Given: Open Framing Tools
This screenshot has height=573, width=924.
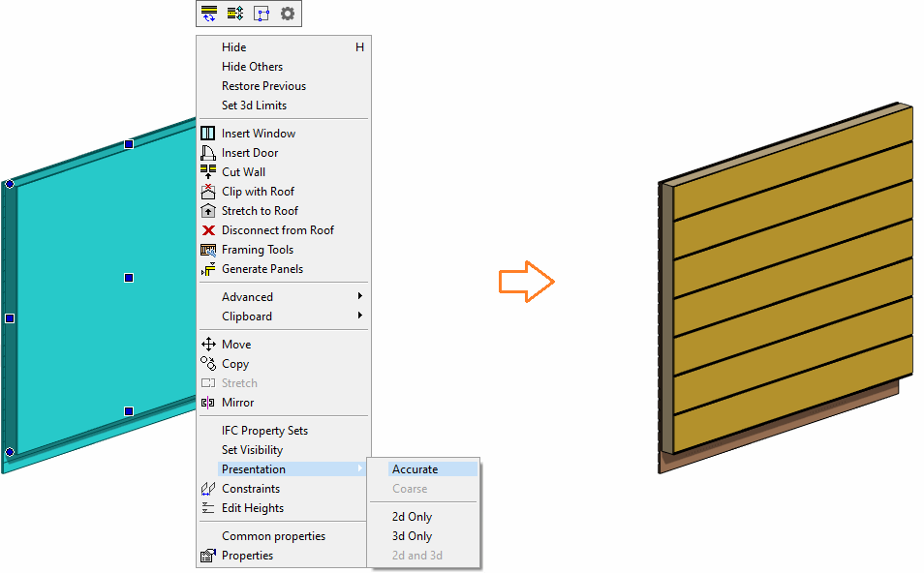Looking at the screenshot, I should coord(257,250).
